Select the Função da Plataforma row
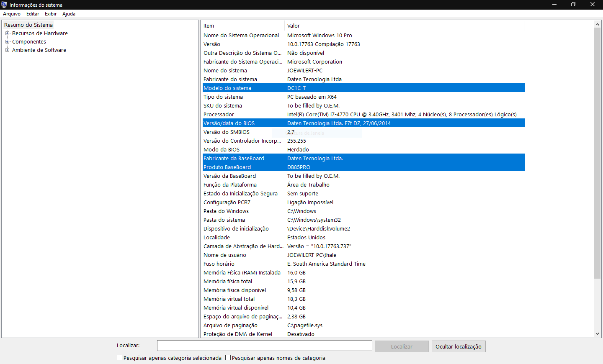The width and height of the screenshot is (603, 364). pyautogui.click(x=363, y=185)
